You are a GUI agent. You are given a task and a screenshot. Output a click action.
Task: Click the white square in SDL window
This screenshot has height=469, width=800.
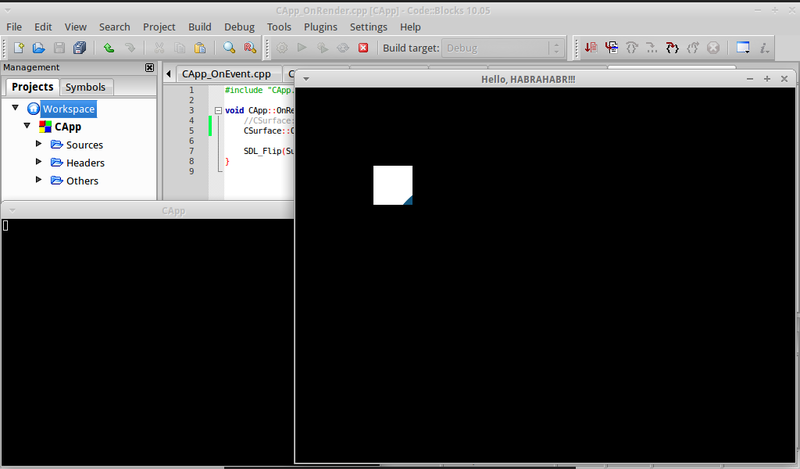click(393, 185)
